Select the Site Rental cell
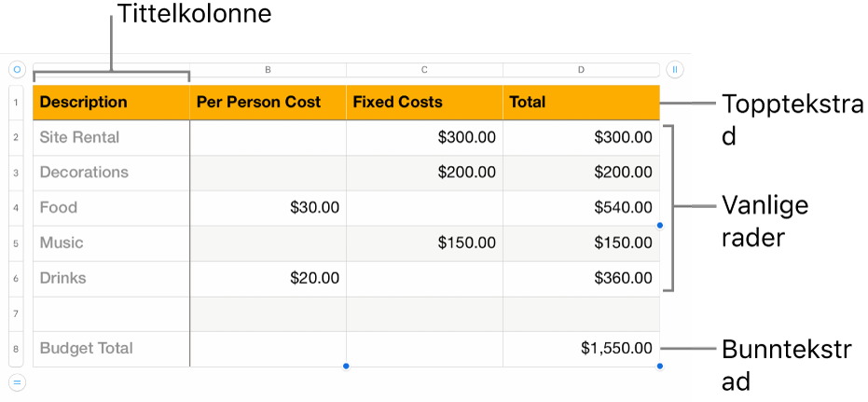This screenshot has width=868, height=402. (x=111, y=138)
